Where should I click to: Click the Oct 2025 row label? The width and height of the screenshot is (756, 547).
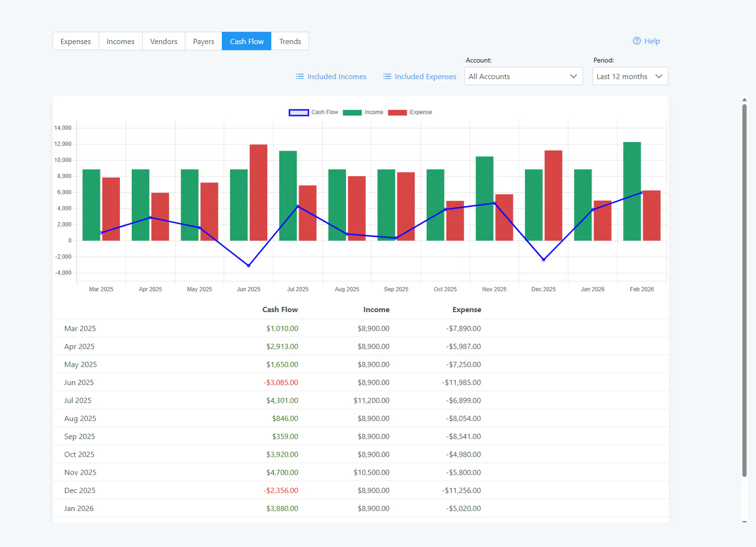coord(79,454)
